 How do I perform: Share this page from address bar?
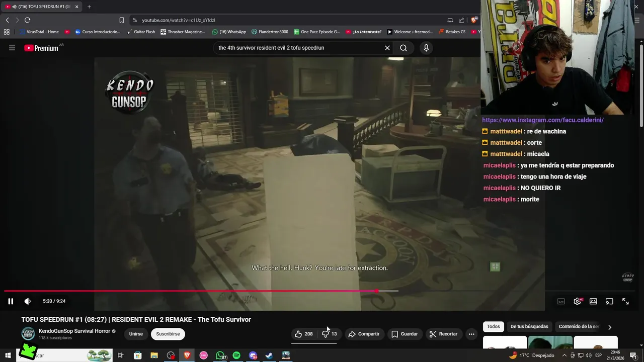coord(461,20)
